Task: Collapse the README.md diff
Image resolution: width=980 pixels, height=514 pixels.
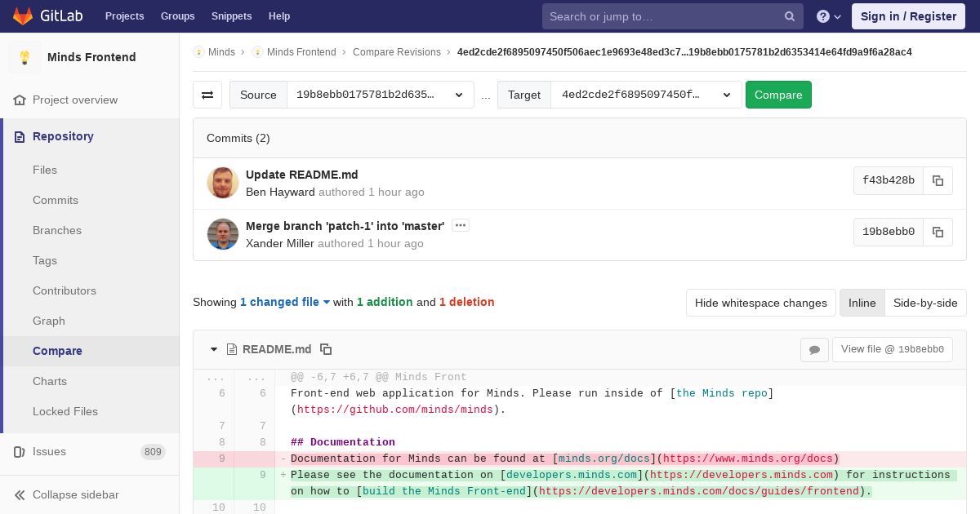Action: tap(214, 349)
